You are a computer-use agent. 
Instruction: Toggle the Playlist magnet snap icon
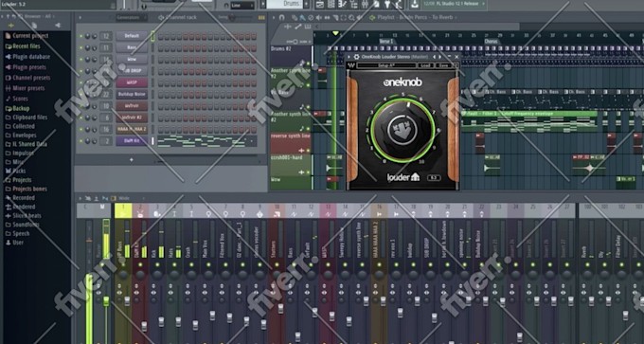(x=281, y=17)
